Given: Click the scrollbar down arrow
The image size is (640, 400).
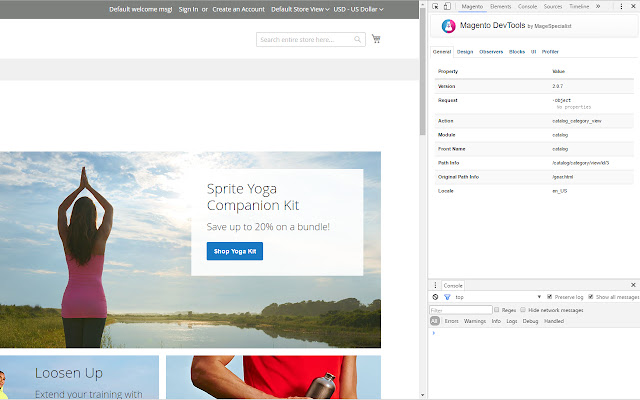Looking at the screenshot, I should pos(422,395).
